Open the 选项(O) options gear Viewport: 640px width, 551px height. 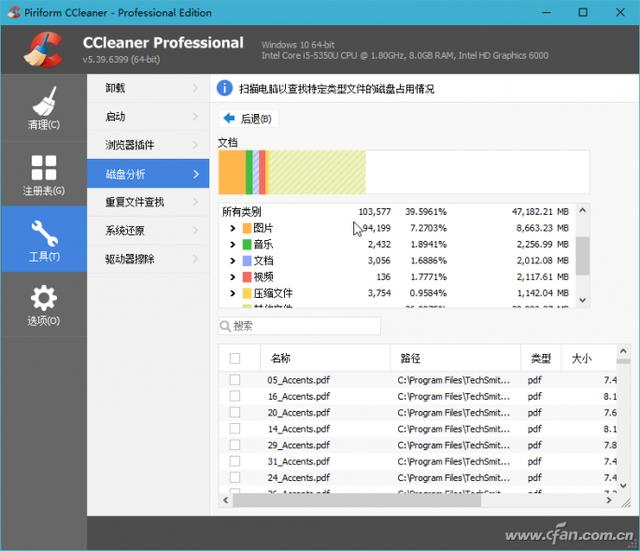point(44,305)
